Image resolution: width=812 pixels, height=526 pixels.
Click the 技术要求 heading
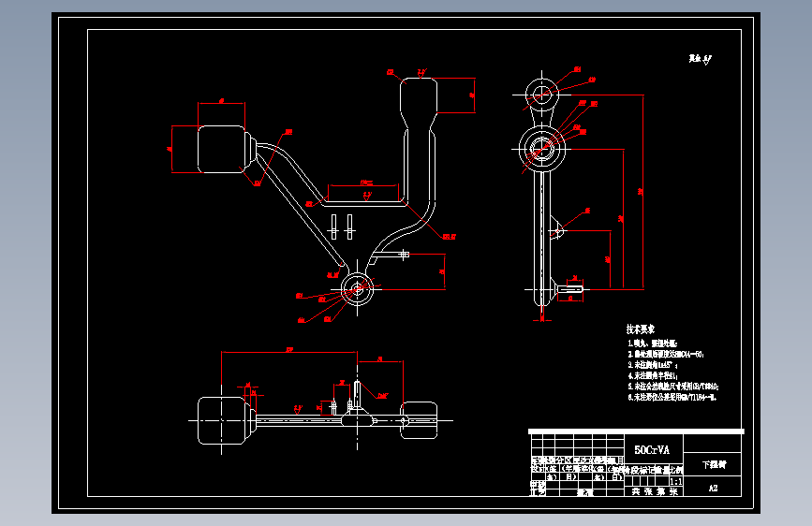click(641, 329)
